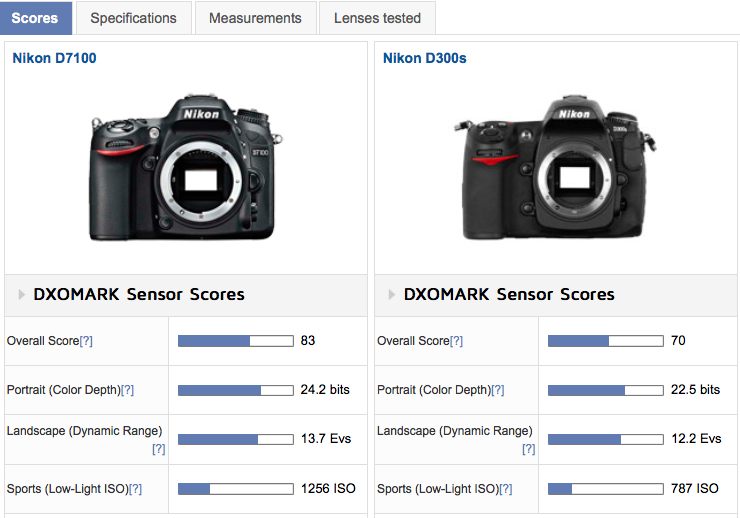The height and width of the screenshot is (518, 740).
Task: Click the D300s Landscape Dynamic Range bar
Action: (605, 439)
